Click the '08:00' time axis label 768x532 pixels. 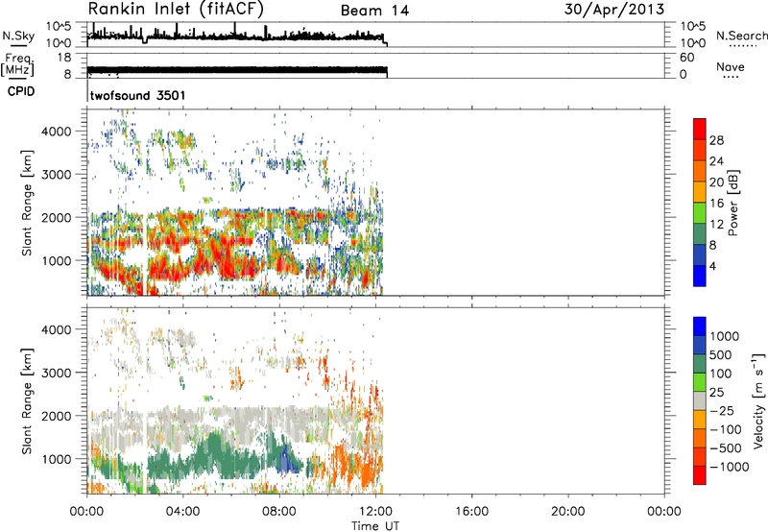pyautogui.click(x=279, y=512)
